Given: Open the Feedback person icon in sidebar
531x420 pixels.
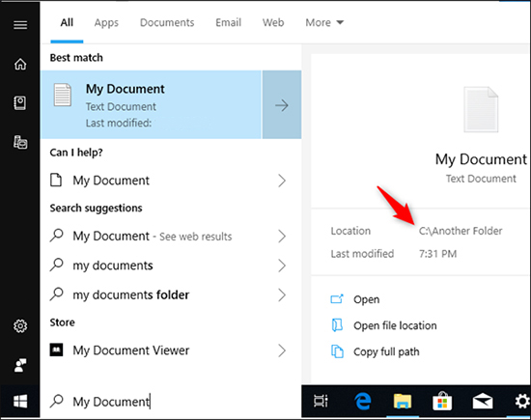Looking at the screenshot, I should [20, 365].
